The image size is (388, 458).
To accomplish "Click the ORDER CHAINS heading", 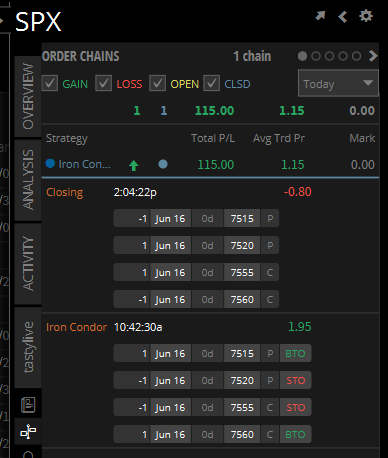I will coord(81,56).
